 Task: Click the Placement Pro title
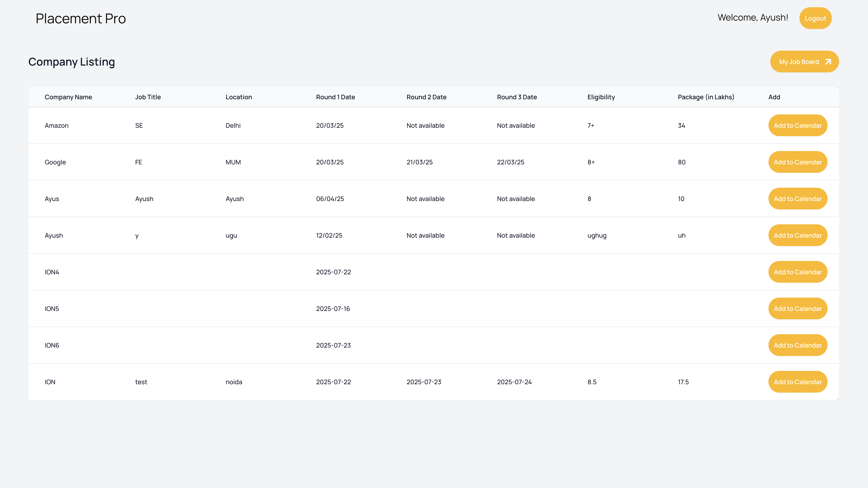click(81, 19)
